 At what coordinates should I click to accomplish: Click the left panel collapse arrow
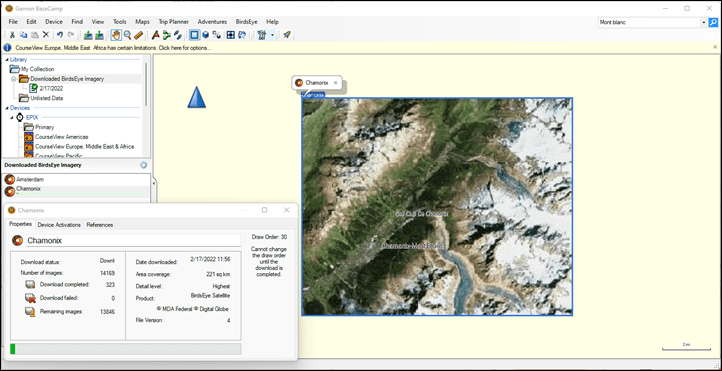tap(154, 183)
